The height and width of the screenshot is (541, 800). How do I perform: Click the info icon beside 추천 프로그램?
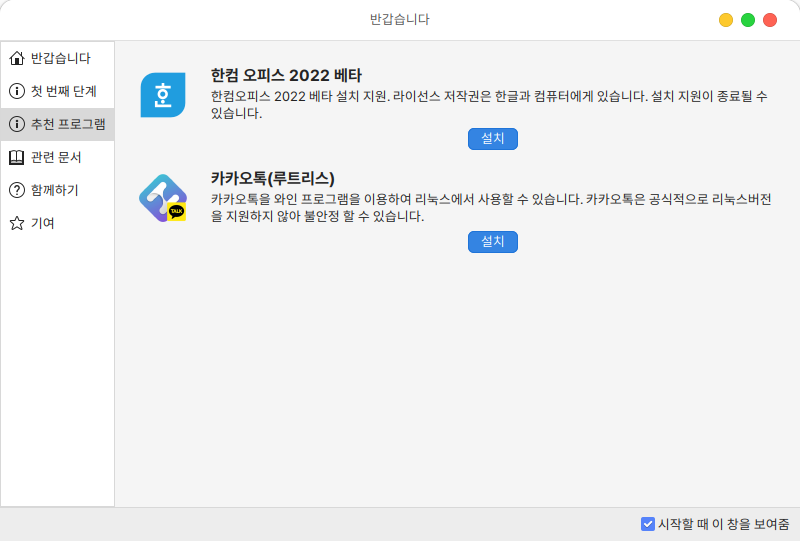pos(16,124)
